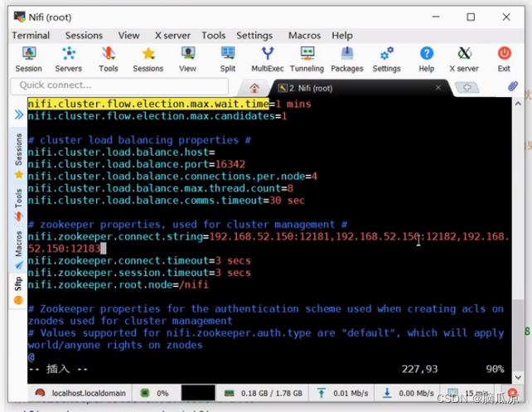Open the View toolbar icon
The image size is (532, 412).
coord(187,60)
